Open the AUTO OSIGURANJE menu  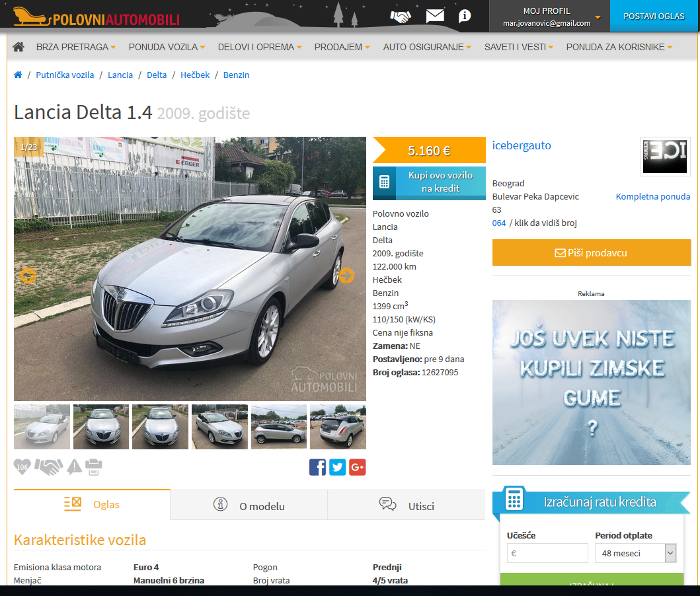click(x=427, y=47)
